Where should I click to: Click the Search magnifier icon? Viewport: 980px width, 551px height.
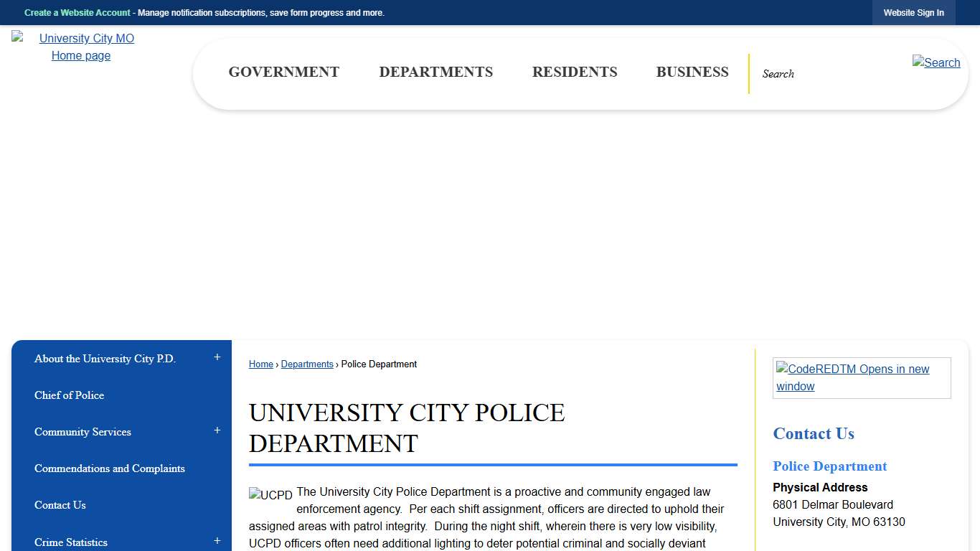pyautogui.click(x=936, y=62)
